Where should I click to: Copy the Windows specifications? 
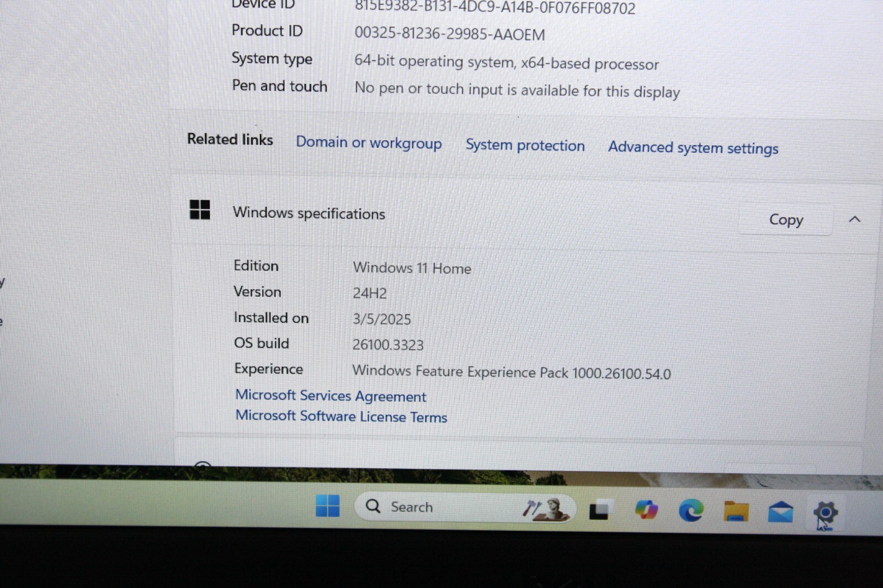click(786, 220)
